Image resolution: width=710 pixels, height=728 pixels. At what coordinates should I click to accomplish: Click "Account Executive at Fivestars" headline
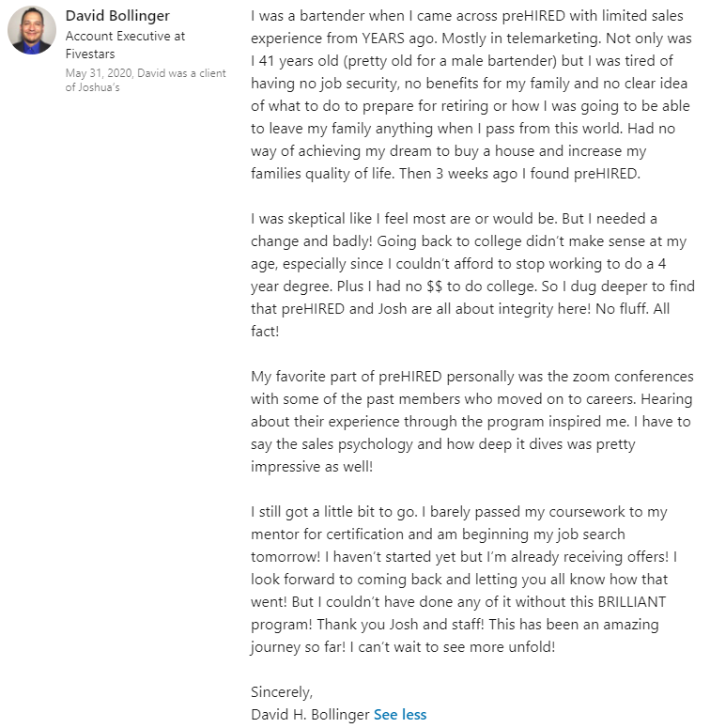pos(125,44)
